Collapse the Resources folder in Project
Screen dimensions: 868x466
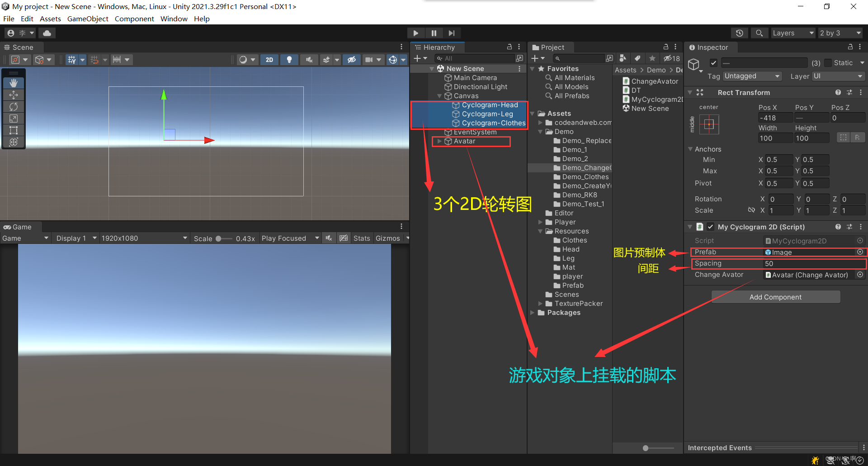[540, 231]
